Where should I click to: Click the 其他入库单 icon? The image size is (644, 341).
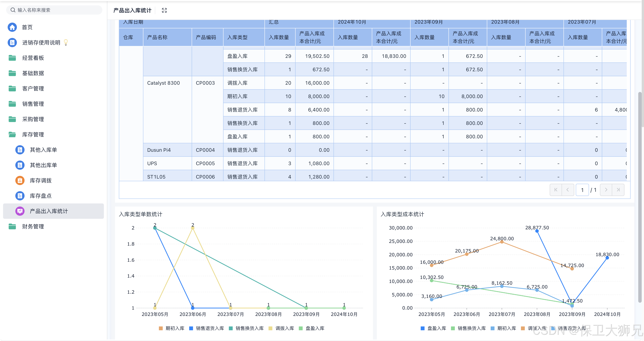20,150
